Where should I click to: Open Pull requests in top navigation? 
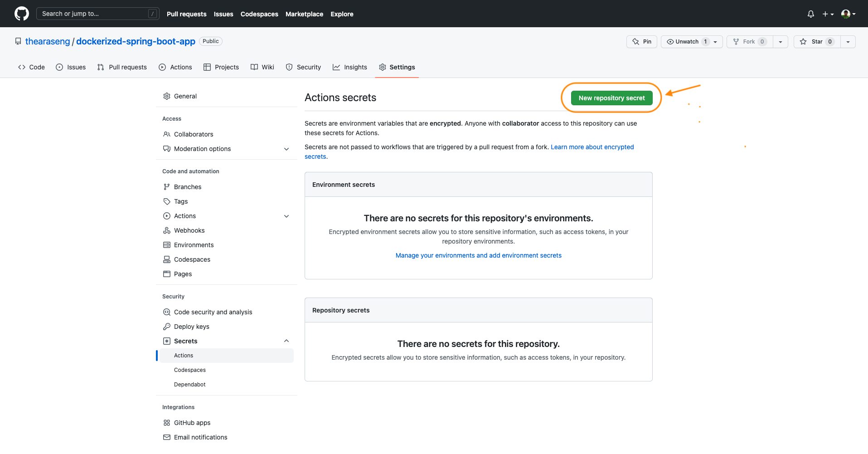pos(186,14)
